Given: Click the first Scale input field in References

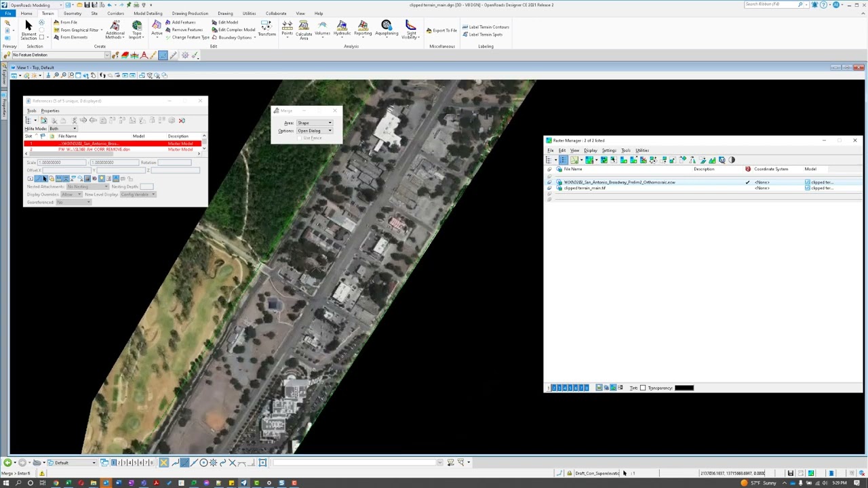Looking at the screenshot, I should [62, 163].
